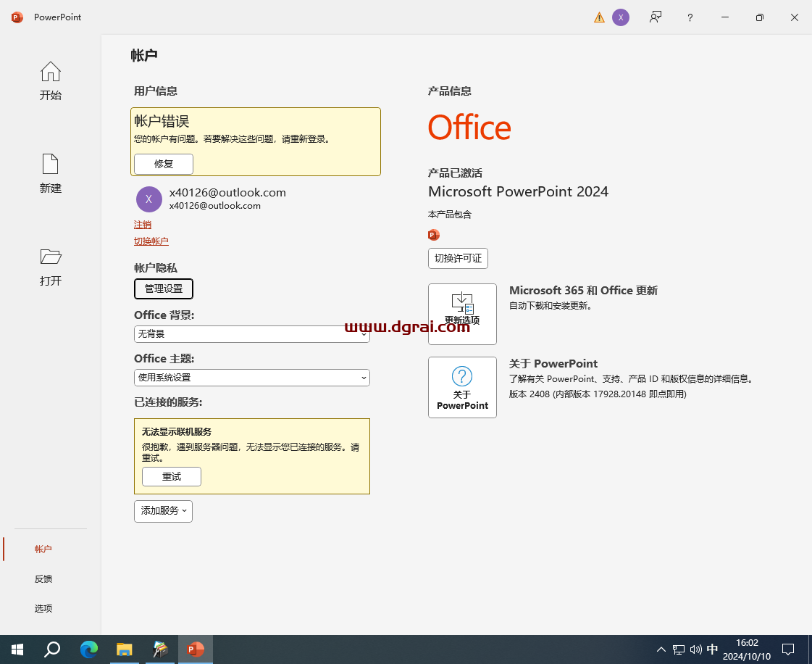Click the 修复 button to fix account error
This screenshot has width=812, height=664.
click(x=163, y=164)
